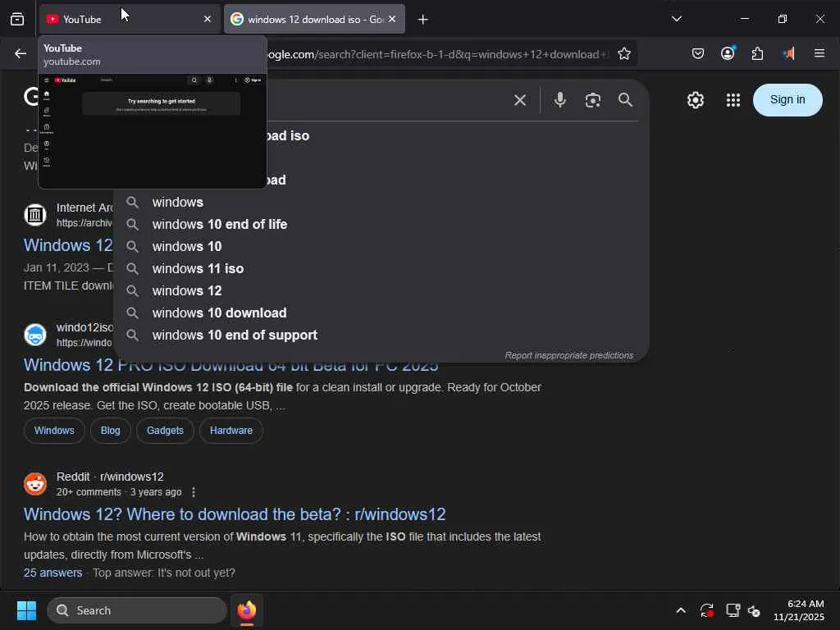Show hidden tray icons chevron

coord(680,610)
